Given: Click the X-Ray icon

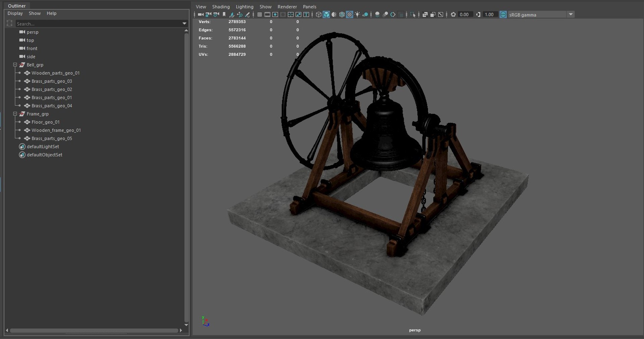Looking at the screenshot, I should click(425, 14).
